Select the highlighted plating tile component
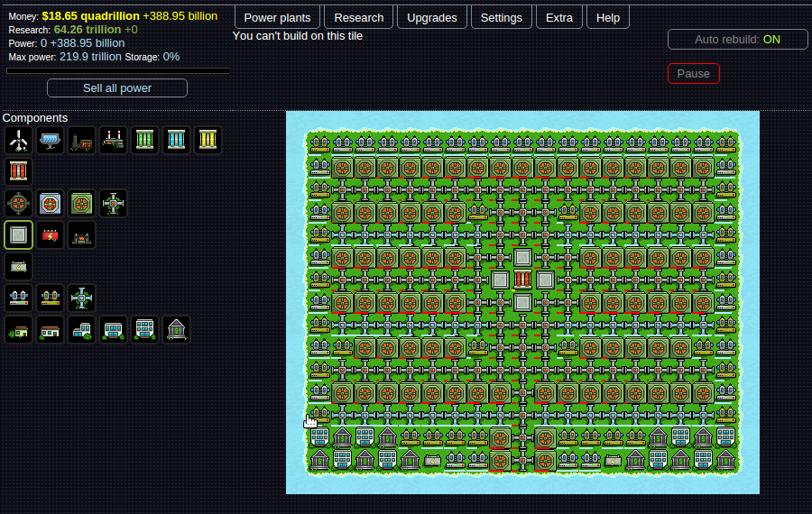This screenshot has width=812, height=514. pyautogui.click(x=19, y=235)
